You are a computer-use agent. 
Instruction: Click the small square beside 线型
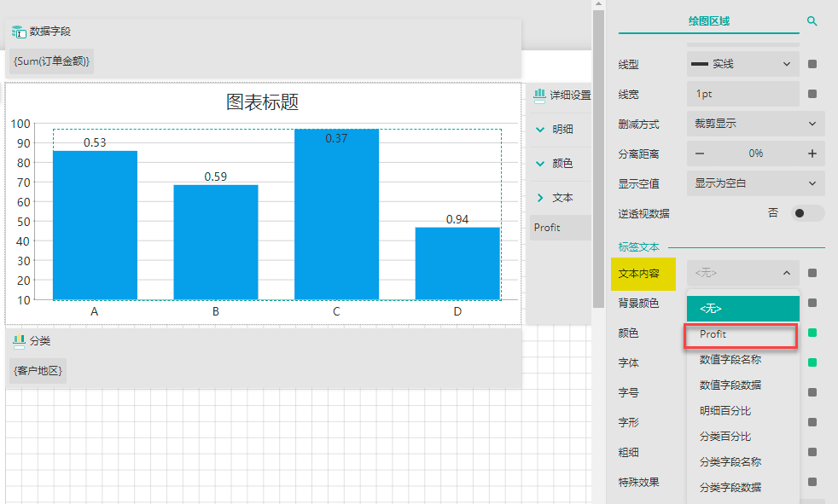(x=812, y=64)
